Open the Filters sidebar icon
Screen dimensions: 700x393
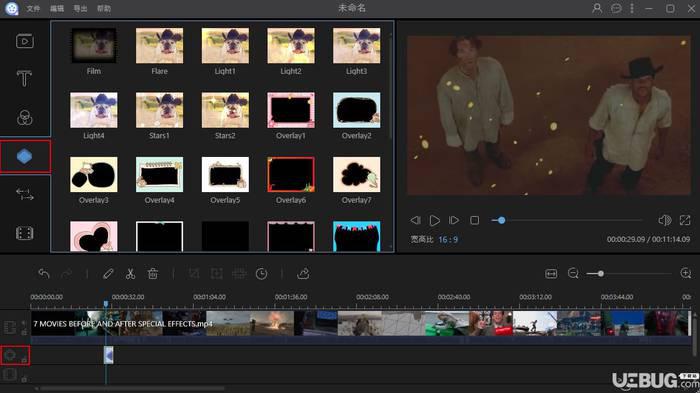25,117
